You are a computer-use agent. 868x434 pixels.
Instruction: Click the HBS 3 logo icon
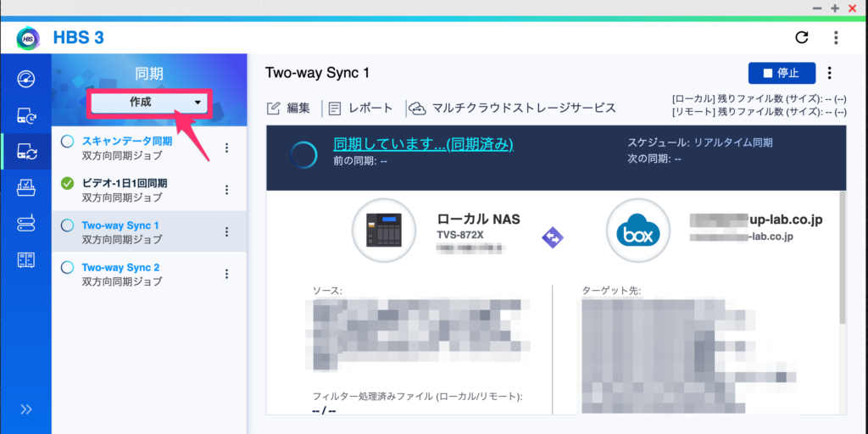pyautogui.click(x=28, y=37)
